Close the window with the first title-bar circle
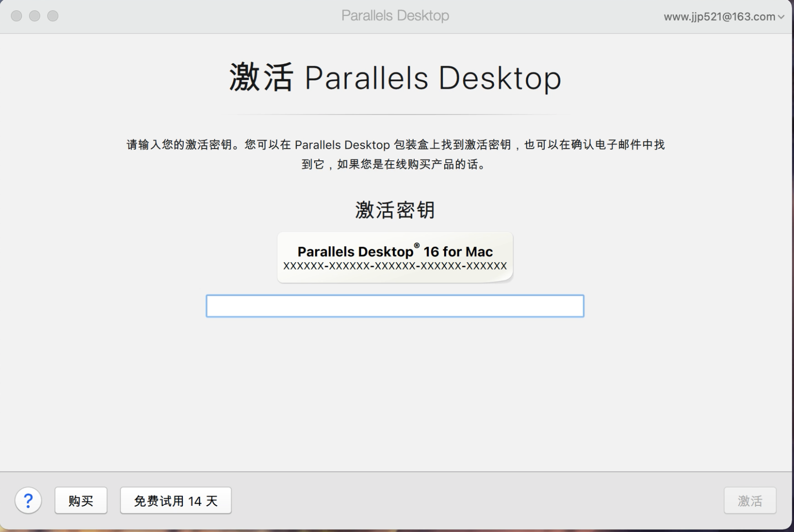Viewport: 794px width, 532px height. click(x=16, y=16)
